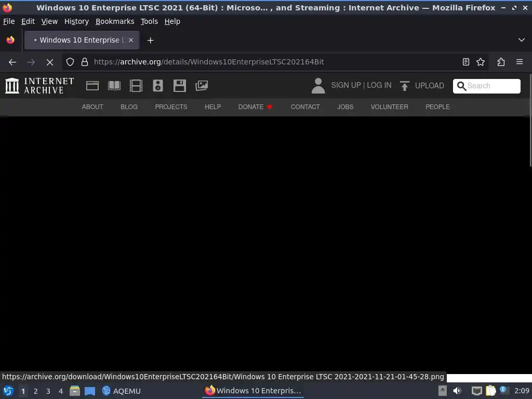Open the Edit menu
The height and width of the screenshot is (399, 532).
pyautogui.click(x=28, y=21)
